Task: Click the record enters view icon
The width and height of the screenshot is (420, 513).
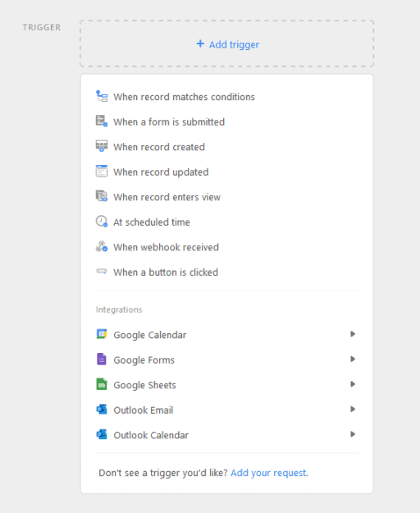Action: [102, 196]
